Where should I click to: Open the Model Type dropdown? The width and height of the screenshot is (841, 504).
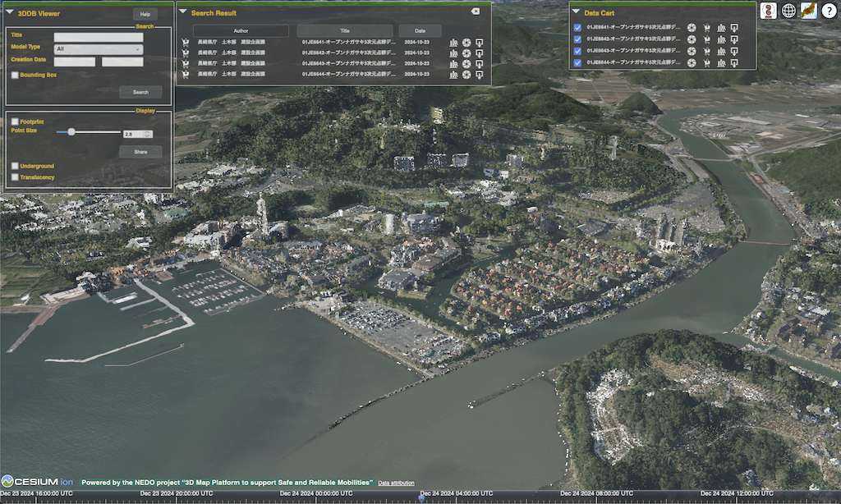pyautogui.click(x=99, y=48)
